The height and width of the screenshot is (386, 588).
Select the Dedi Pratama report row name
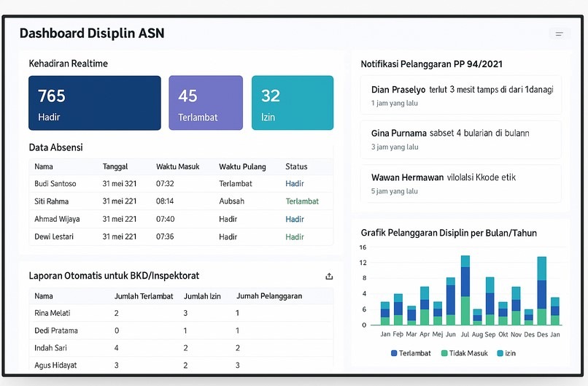coord(56,331)
